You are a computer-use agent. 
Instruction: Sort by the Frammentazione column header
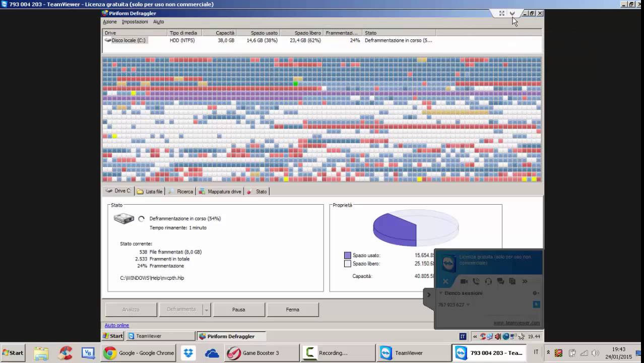click(x=343, y=33)
